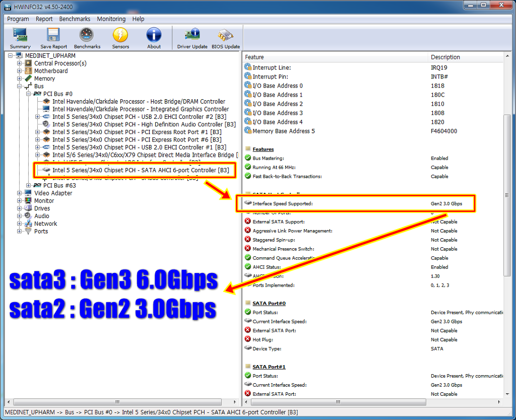
Task: Sort by the Description column header
Action: pyautogui.click(x=465, y=57)
